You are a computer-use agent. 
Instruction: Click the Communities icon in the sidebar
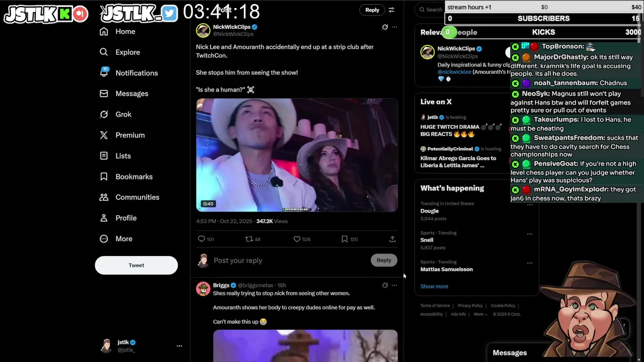click(x=104, y=197)
